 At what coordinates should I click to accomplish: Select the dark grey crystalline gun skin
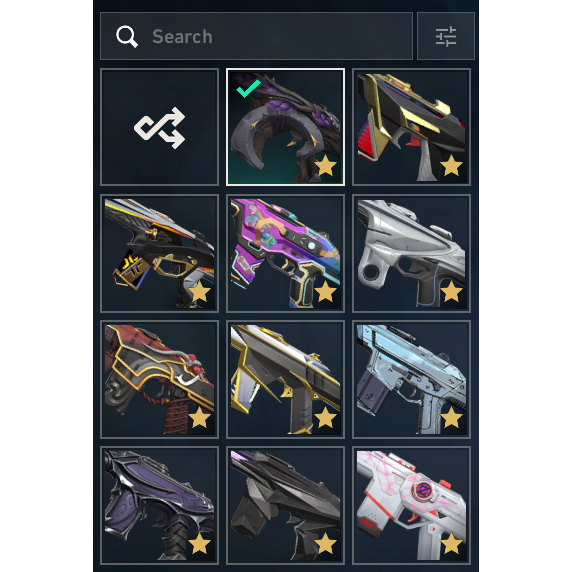285,505
